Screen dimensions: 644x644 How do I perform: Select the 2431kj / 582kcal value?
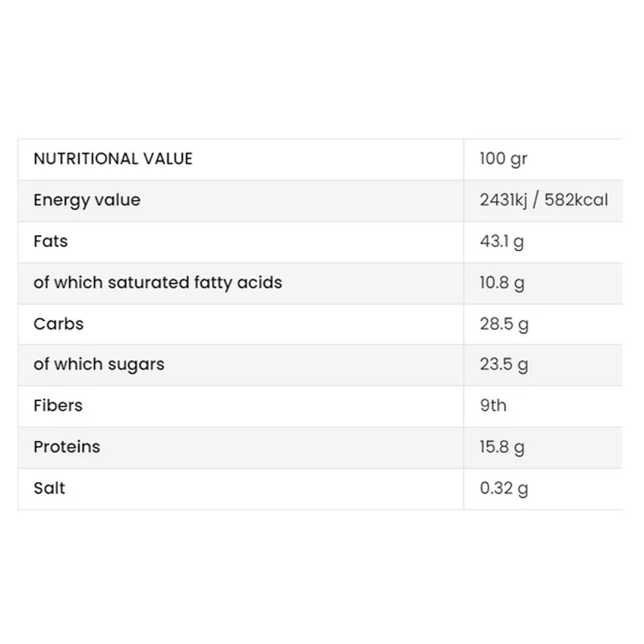544,200
